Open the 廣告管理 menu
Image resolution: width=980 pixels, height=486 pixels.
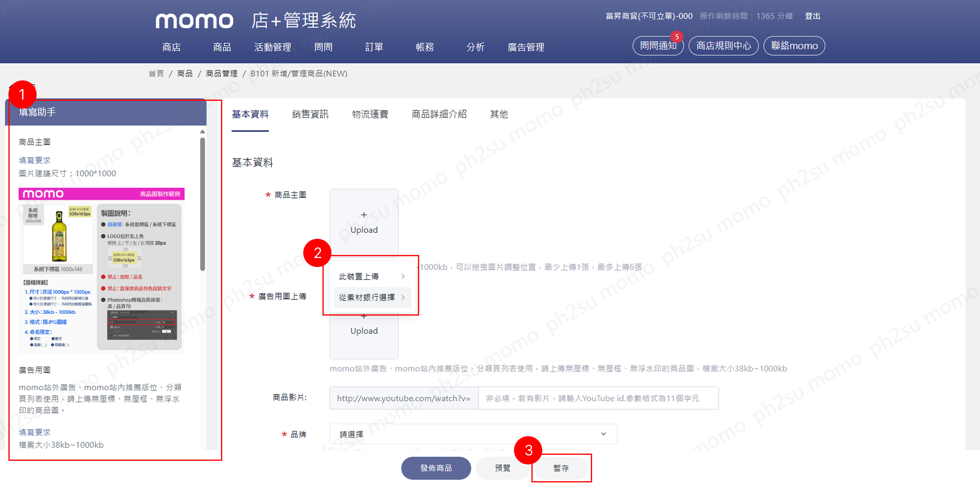point(526,47)
